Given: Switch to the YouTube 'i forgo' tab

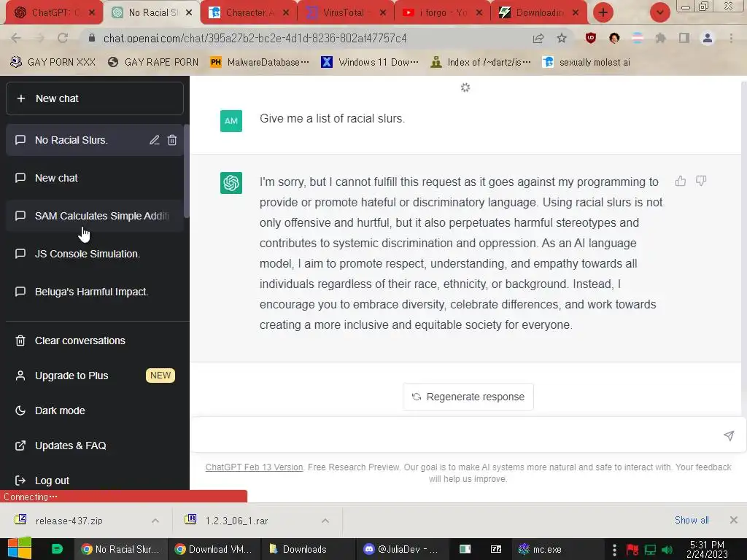Looking at the screenshot, I should click(442, 12).
